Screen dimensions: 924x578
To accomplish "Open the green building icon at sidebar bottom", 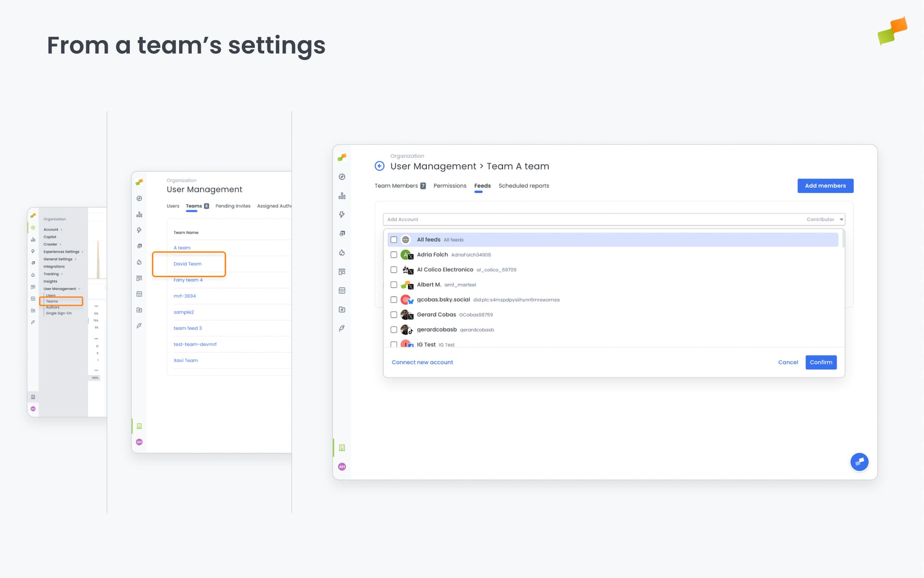I will click(342, 447).
